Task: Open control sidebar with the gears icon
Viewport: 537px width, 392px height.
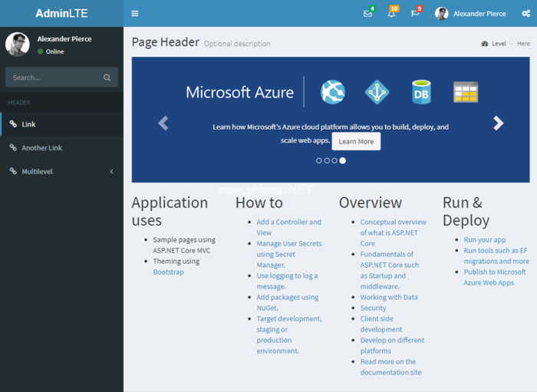Action: 525,14
